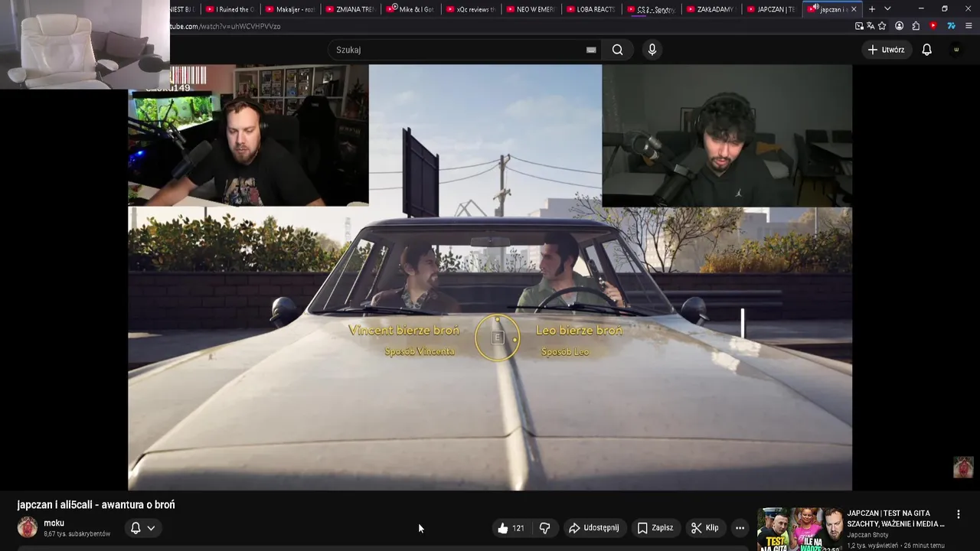Viewport: 980px width, 551px height.
Task: Switch to the Makaljer tab
Action: [x=289, y=9]
